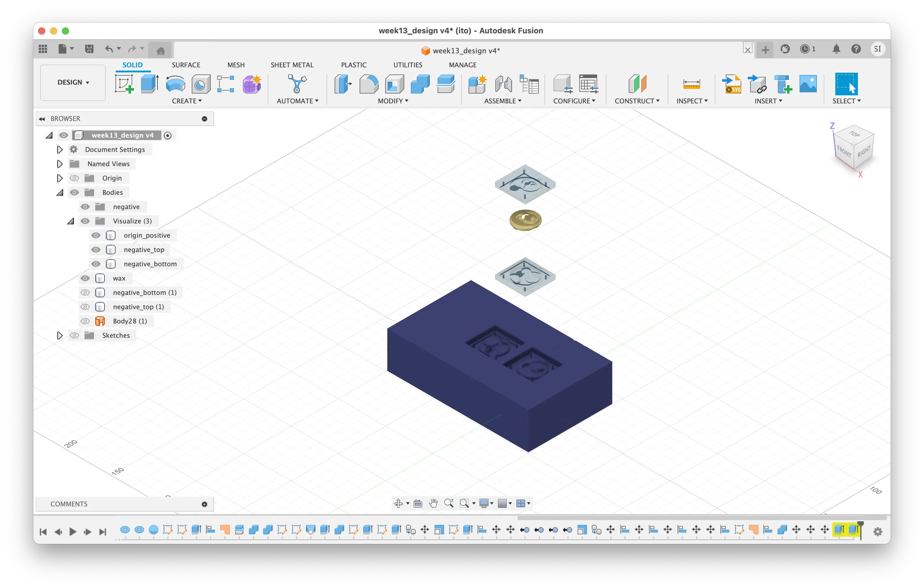Click the Home tab icon
Screen dimensions: 924x588
click(160, 50)
